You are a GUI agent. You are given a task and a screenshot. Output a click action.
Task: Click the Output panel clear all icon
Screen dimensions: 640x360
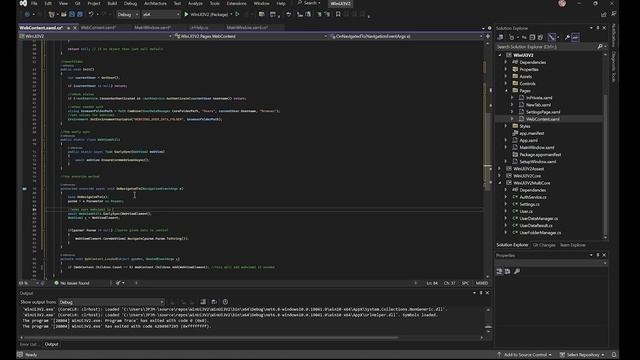[203, 302]
